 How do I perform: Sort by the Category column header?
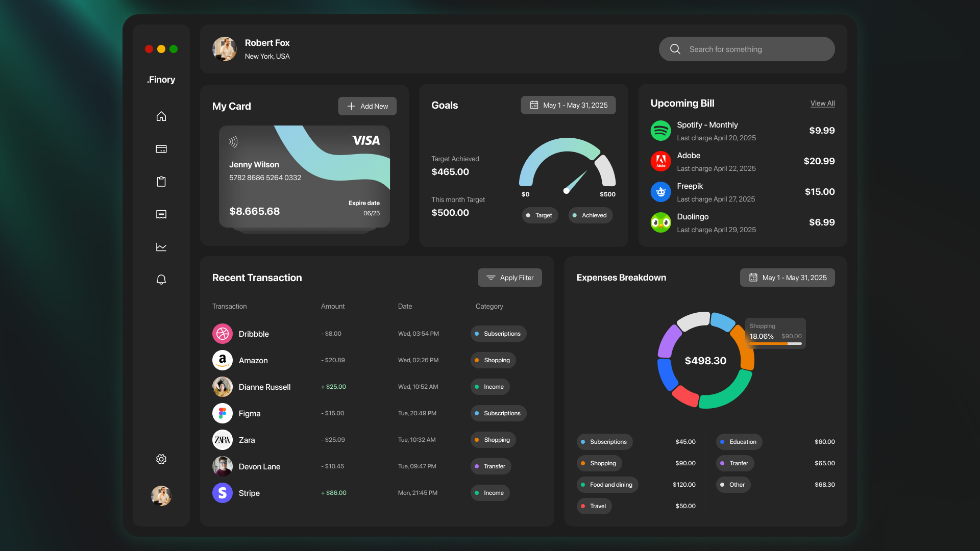[489, 306]
